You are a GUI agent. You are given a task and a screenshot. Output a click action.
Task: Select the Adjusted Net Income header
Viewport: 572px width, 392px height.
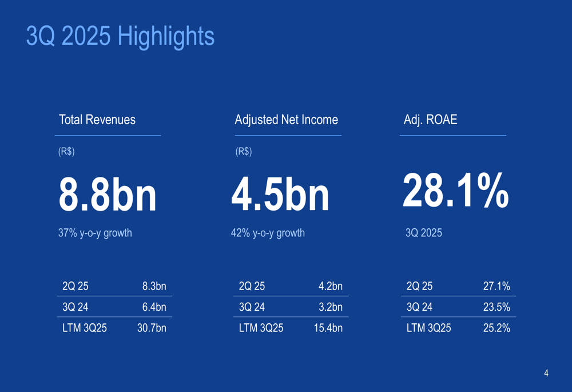pos(286,120)
